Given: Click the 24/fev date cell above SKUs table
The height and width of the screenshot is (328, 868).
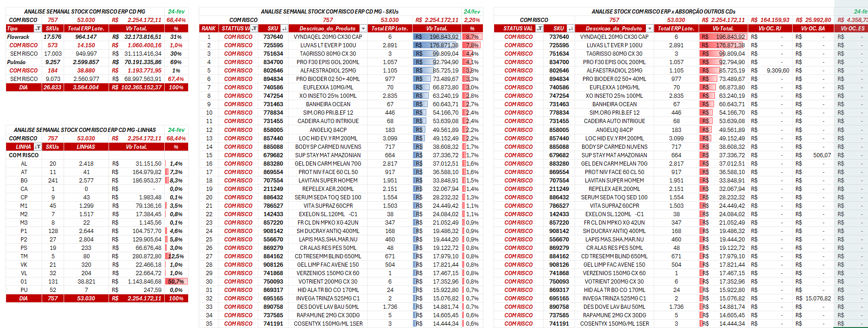Looking at the screenshot, I should pyautogui.click(x=472, y=12).
